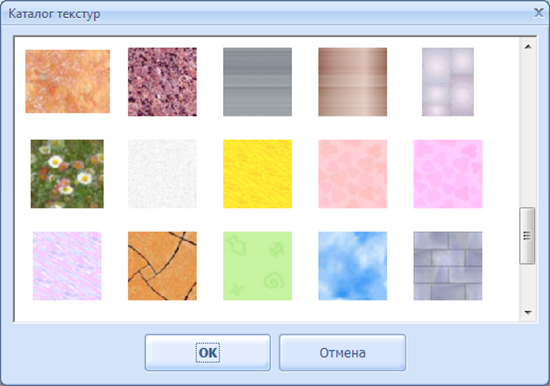The height and width of the screenshot is (386, 550).
Task: Select the orange marble texture
Action: (67, 81)
